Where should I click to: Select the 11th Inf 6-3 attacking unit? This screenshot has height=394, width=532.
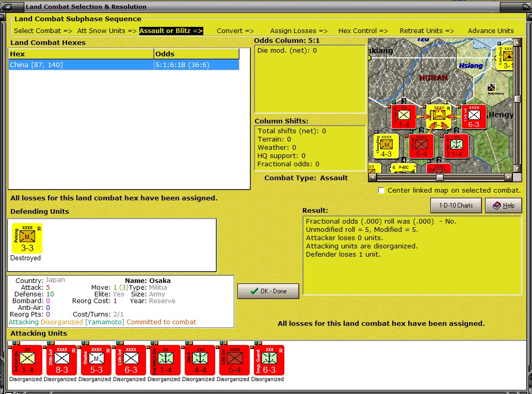pos(130,360)
